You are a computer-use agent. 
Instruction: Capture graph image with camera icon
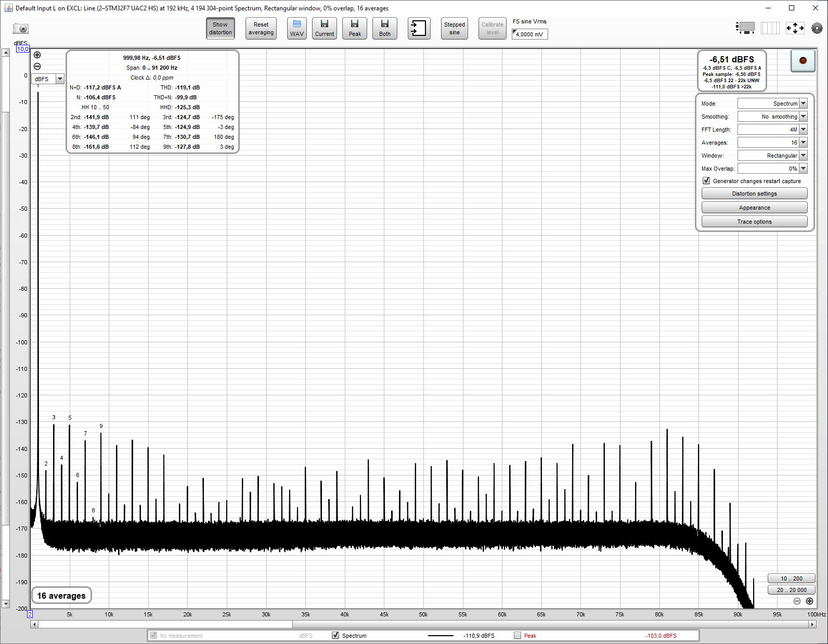[21, 29]
